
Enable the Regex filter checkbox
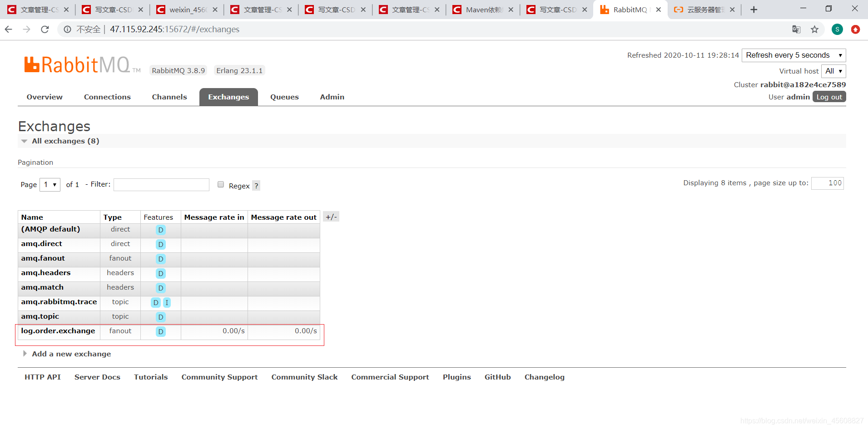coord(221,184)
